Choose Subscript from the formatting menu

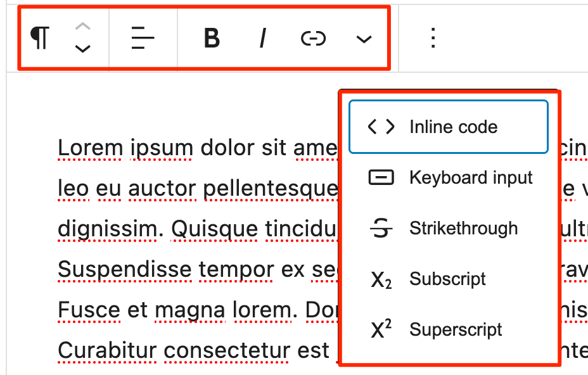[x=447, y=279]
